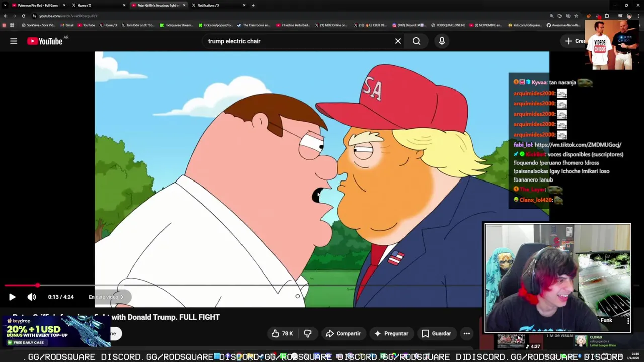
Task: Open the more actions three-dot menu
Action: (x=467, y=334)
